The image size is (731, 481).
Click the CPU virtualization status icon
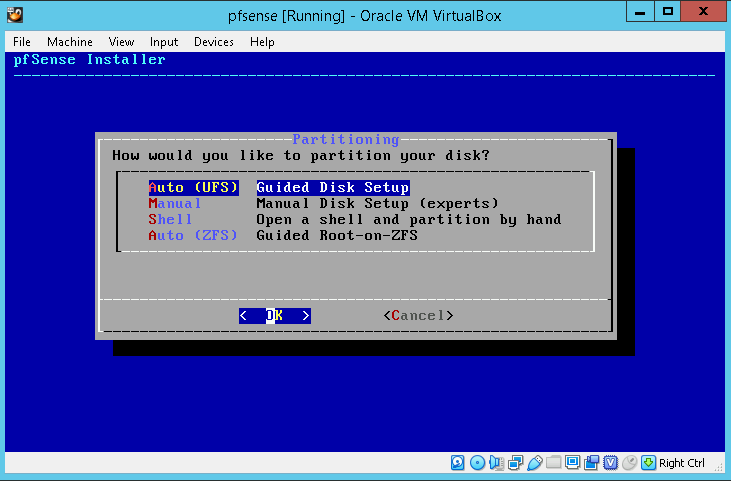coord(610,463)
